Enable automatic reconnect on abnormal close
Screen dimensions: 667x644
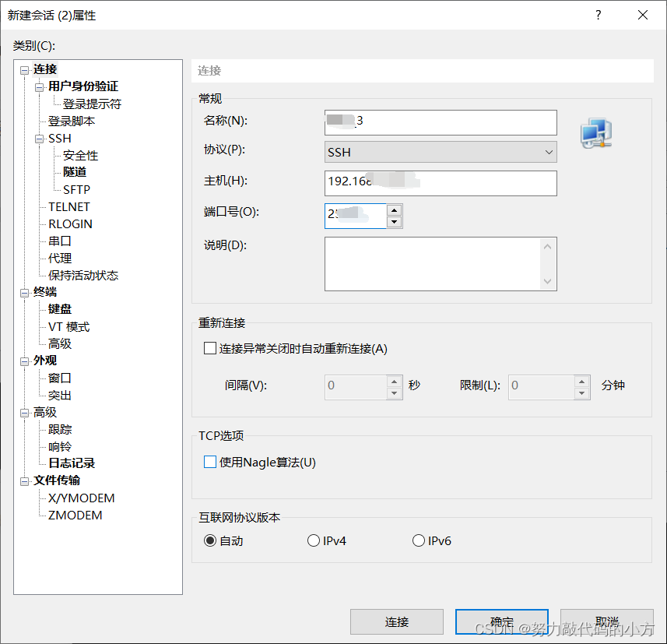coord(209,348)
